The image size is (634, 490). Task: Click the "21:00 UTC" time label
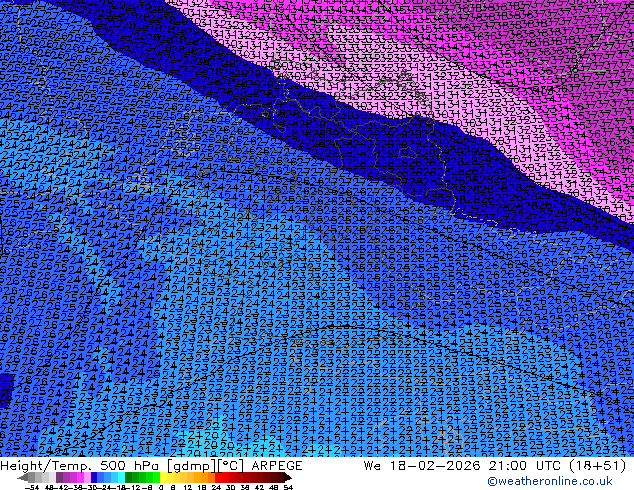[x=526, y=466]
